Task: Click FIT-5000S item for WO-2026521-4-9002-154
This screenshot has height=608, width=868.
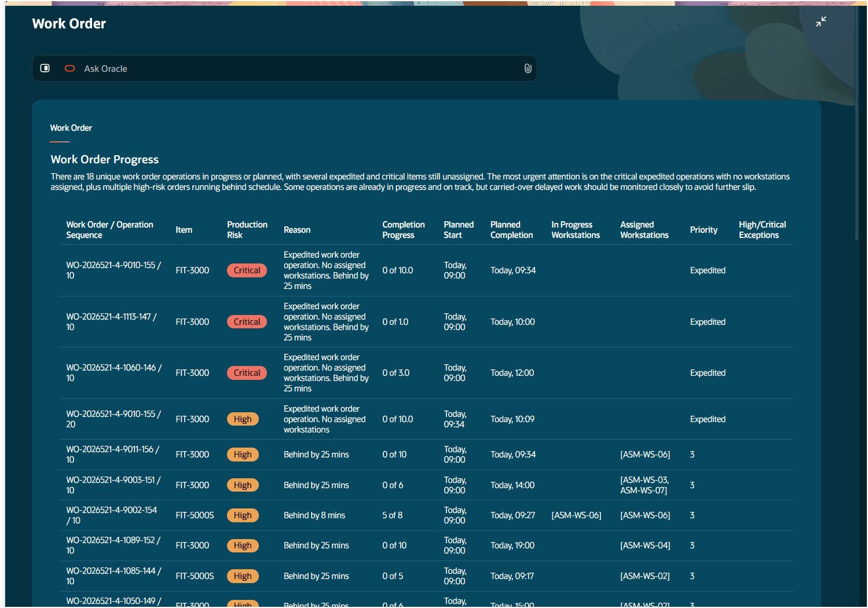Action: click(x=195, y=515)
